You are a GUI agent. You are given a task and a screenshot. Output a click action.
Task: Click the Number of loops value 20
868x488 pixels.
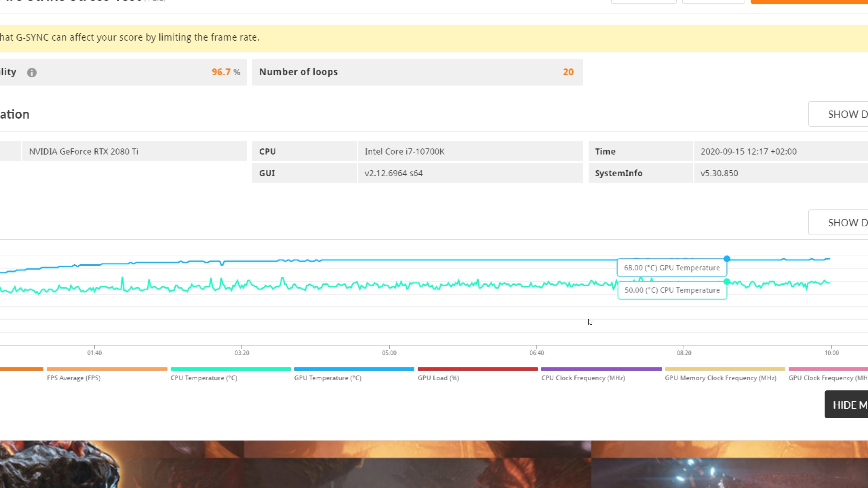(x=568, y=72)
